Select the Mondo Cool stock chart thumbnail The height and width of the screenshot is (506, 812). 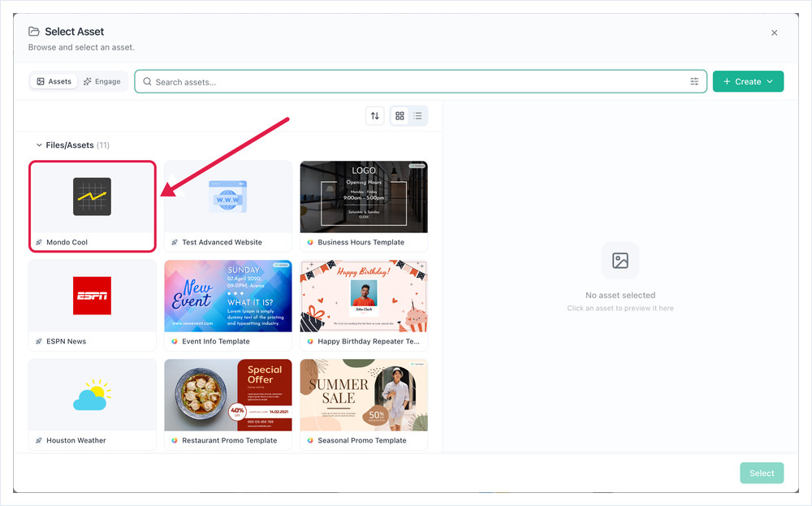[x=93, y=197]
